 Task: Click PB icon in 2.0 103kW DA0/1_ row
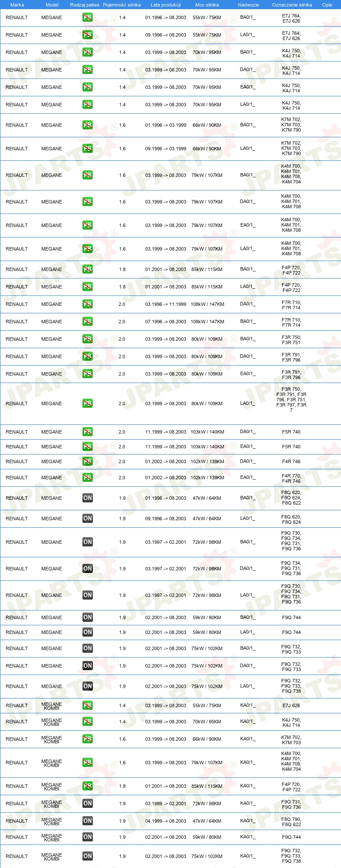88,432
